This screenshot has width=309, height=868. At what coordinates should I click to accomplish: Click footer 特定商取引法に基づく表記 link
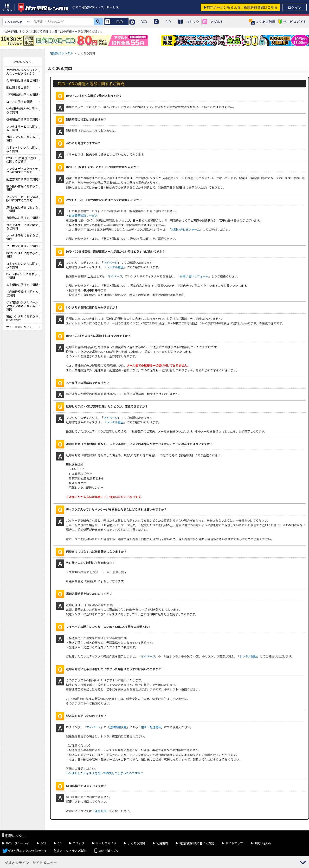point(197,843)
